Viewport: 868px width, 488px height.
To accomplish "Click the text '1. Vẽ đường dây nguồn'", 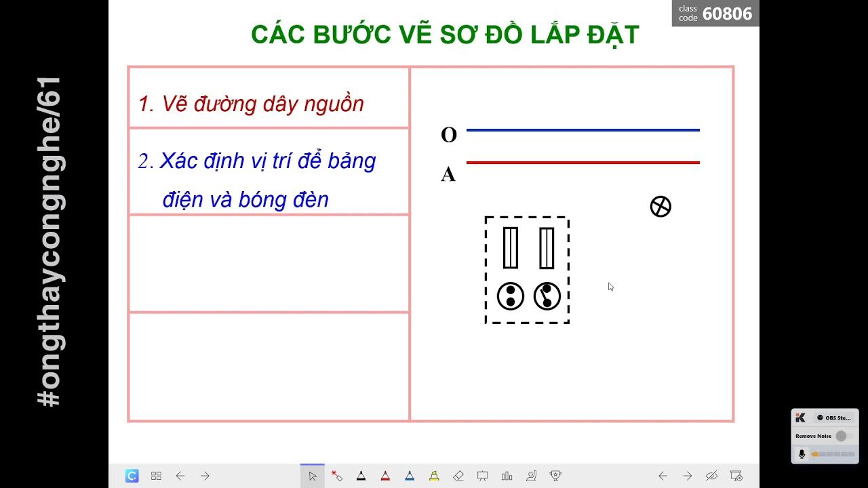I will (251, 104).
